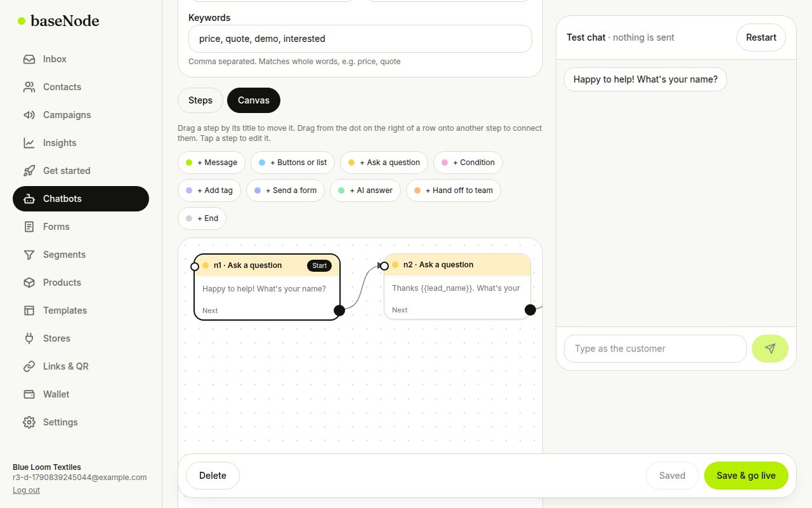Screen dimensions: 812x508
Task: Go to the Contacts page icon
Action: 29,87
